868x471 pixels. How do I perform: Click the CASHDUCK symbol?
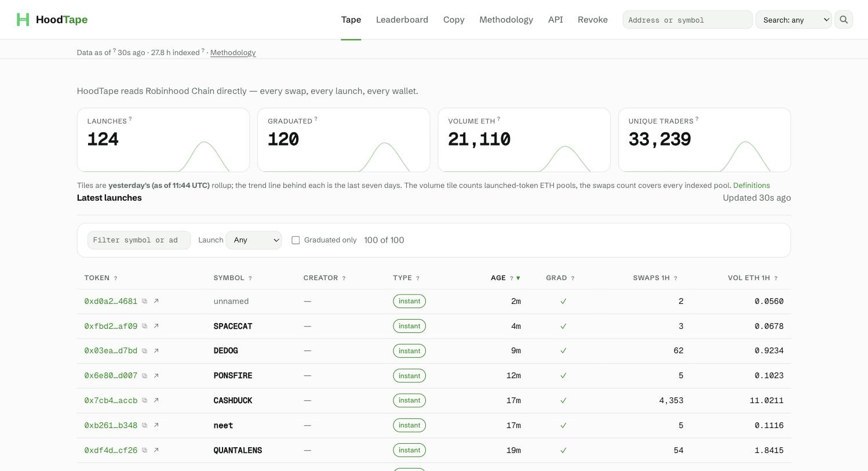[233, 401]
